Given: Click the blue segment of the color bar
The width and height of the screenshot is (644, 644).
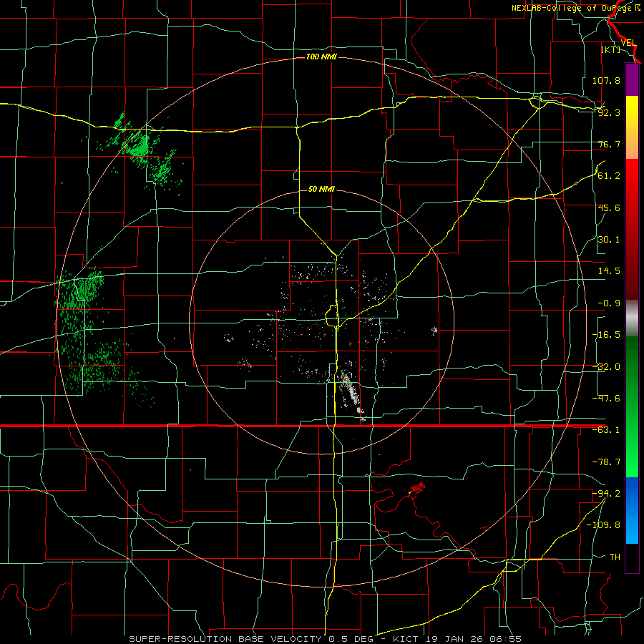Looking at the screenshot, I should coord(632,510).
